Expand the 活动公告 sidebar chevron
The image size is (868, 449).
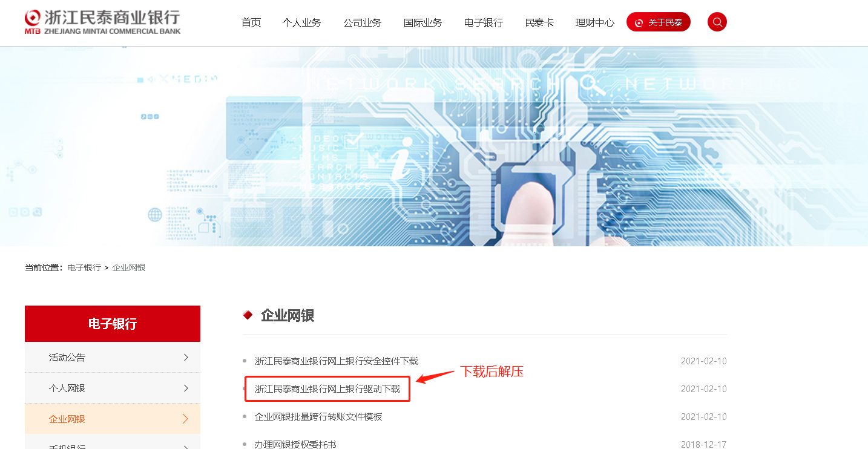point(186,358)
